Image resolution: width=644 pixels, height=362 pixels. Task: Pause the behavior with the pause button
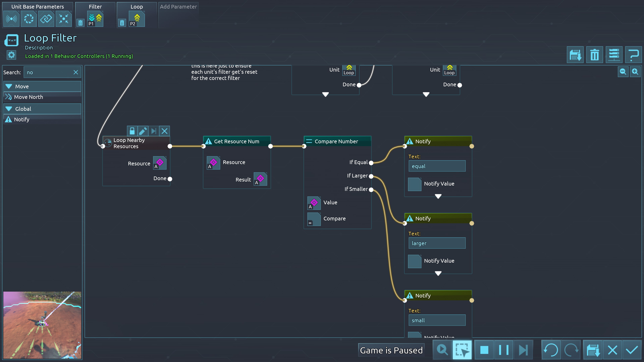pyautogui.click(x=503, y=350)
